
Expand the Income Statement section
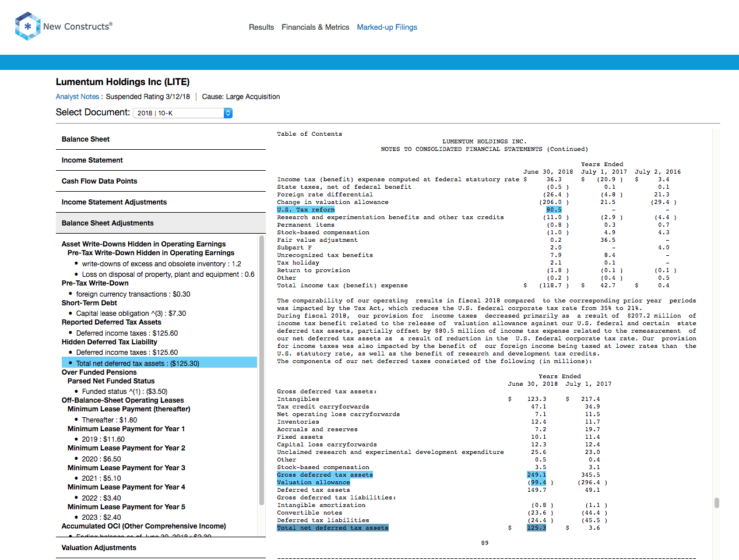161,160
